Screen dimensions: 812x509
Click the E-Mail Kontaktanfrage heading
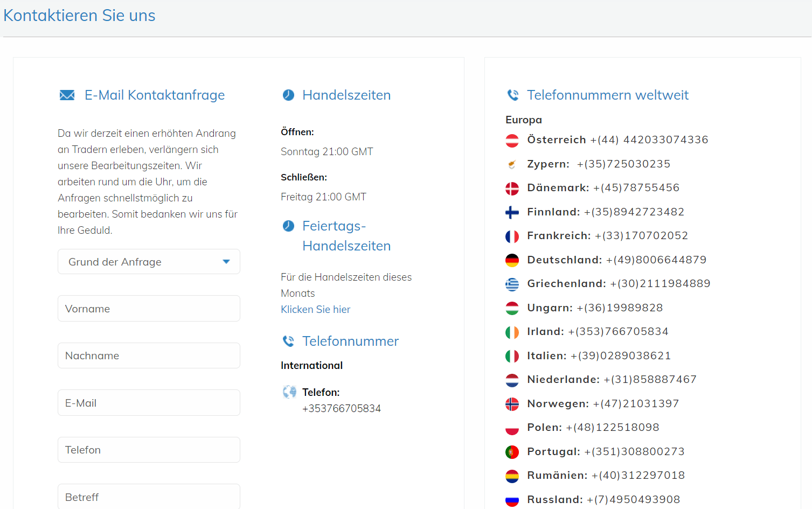tap(155, 95)
